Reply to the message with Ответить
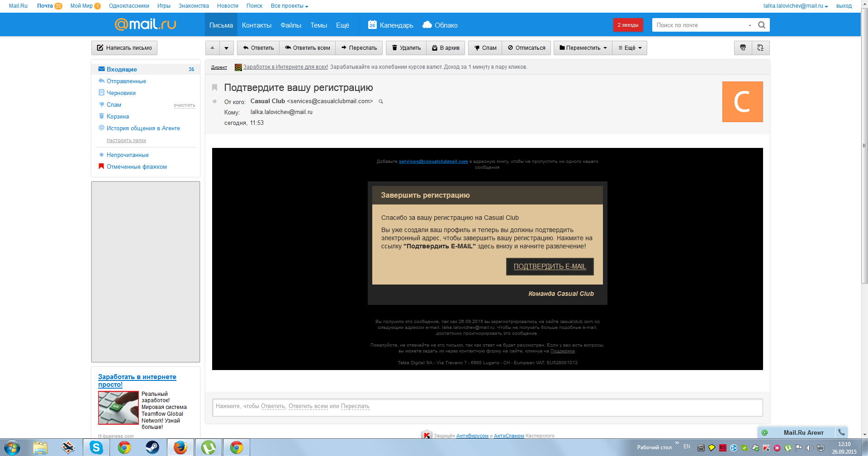The height and width of the screenshot is (456, 868). (258, 48)
